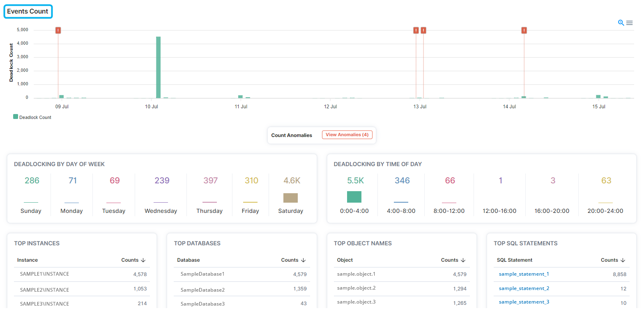Viewport: 644px width, 313px height.
Task: Click the chart zoom magnifier icon
Action: click(x=621, y=23)
